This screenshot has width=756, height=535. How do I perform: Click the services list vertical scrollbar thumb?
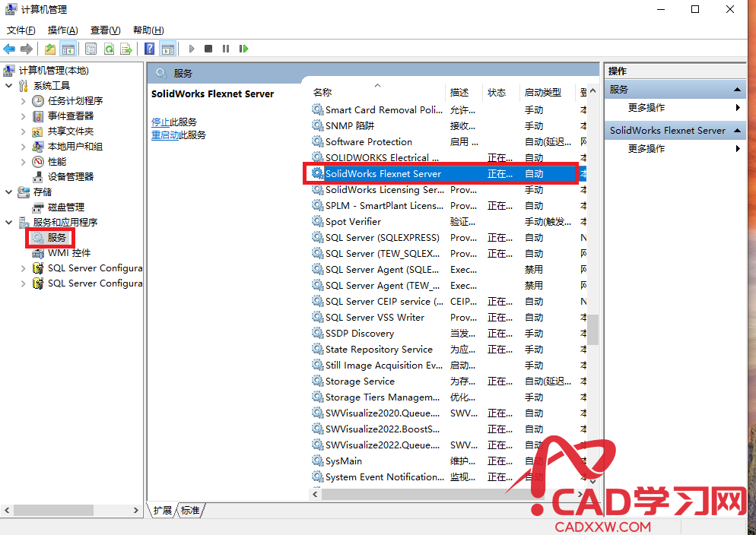(592, 329)
